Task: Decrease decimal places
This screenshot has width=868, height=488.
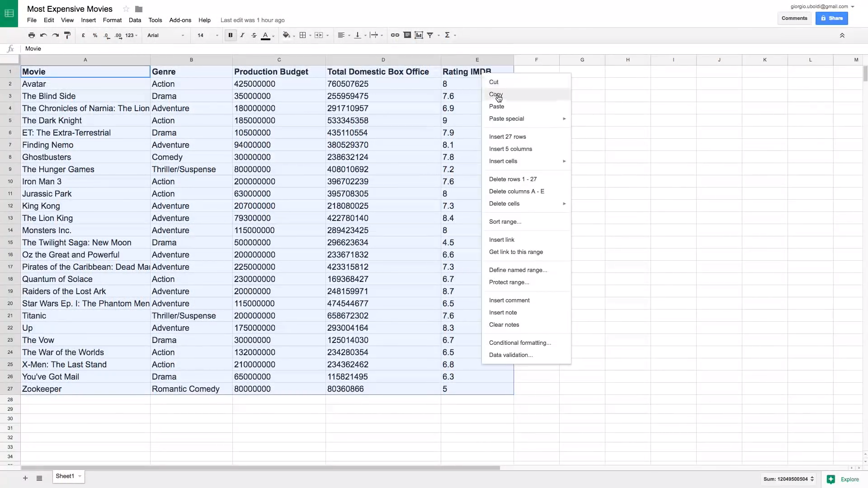Action: pos(107,35)
